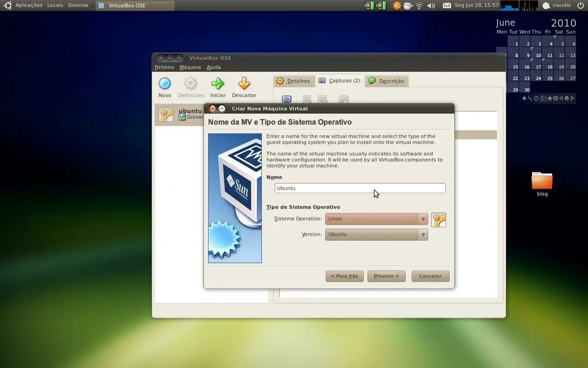Click the wizard collapse button in title bar
This screenshot has width=588, height=368.
coord(222,109)
